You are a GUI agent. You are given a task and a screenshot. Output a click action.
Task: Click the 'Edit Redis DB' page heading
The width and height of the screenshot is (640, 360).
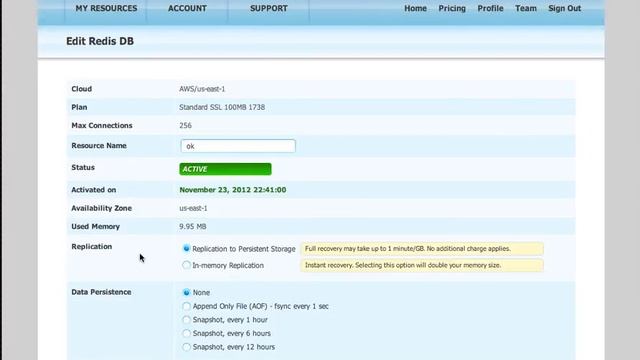click(100, 41)
